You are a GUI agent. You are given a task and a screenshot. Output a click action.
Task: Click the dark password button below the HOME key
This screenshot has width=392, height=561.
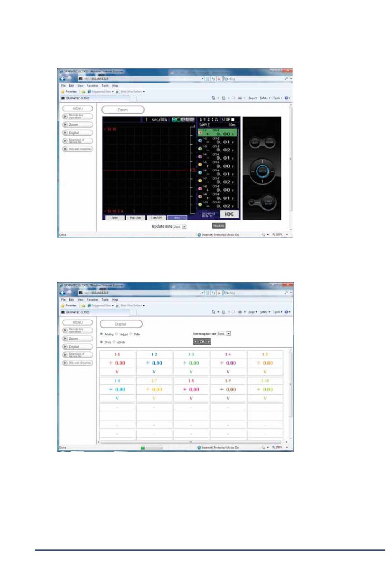[x=219, y=226]
